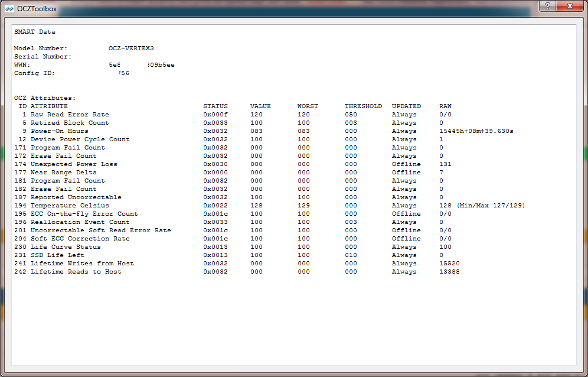
Task: Select the Unexpected Power Loss attribute
Action: 74,164
